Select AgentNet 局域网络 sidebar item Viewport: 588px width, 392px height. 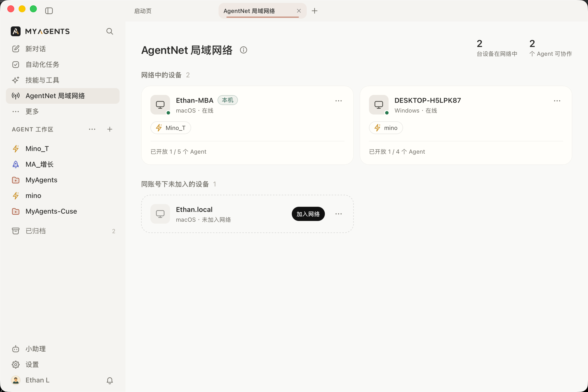pos(62,96)
